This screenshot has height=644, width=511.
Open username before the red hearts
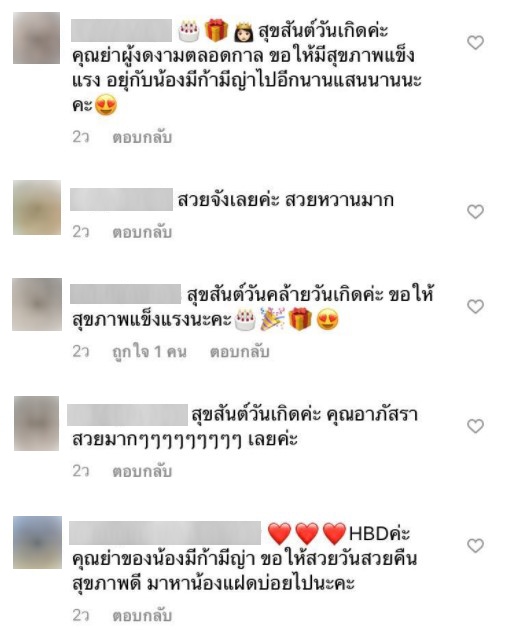[165, 533]
